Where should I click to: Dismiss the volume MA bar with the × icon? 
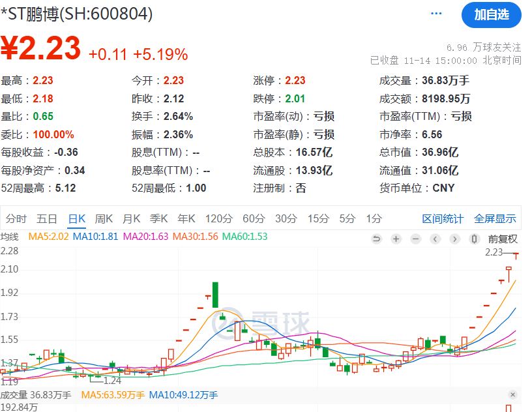tap(512, 394)
